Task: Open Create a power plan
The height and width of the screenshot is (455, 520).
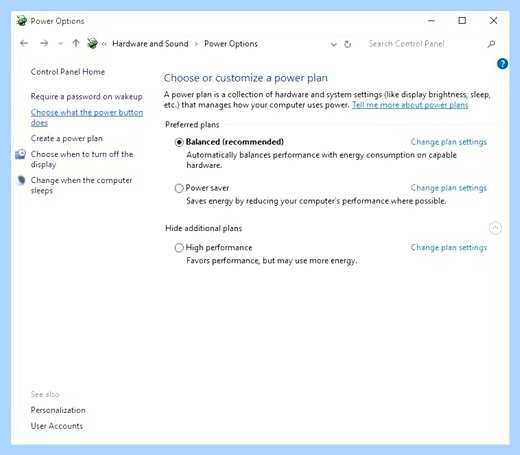Action: (66, 138)
